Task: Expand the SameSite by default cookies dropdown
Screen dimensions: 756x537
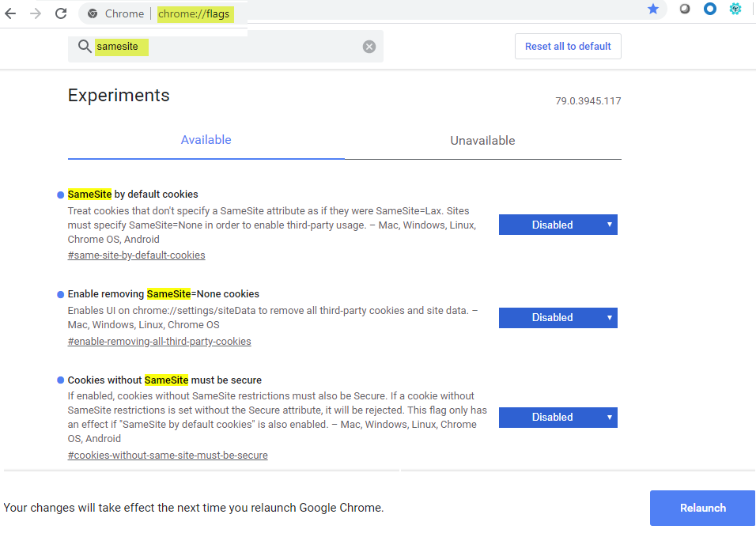Action: tap(558, 225)
